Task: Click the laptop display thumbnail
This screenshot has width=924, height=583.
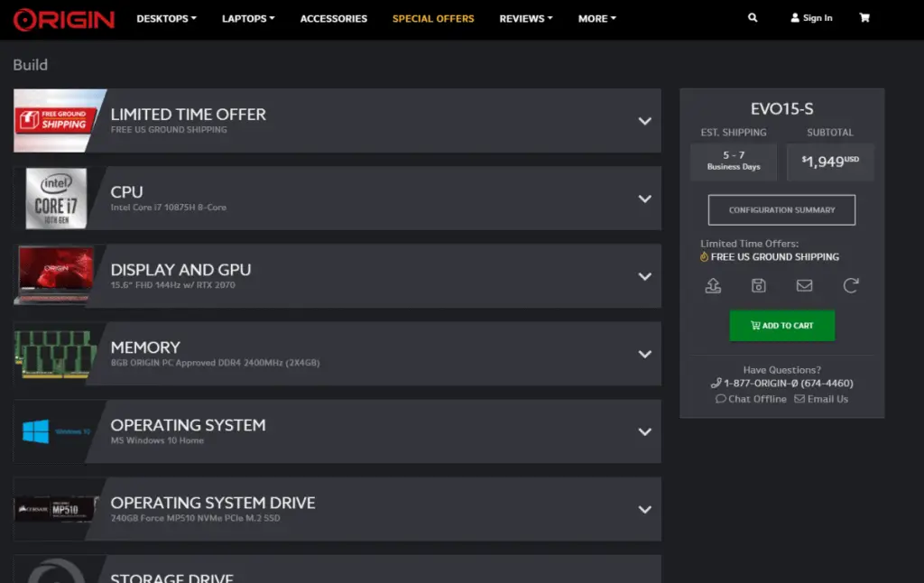Action: point(56,275)
